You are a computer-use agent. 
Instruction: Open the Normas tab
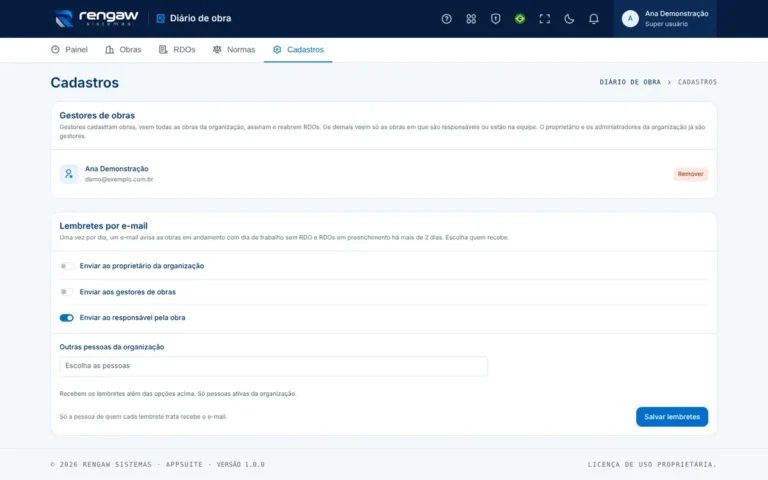coord(234,49)
